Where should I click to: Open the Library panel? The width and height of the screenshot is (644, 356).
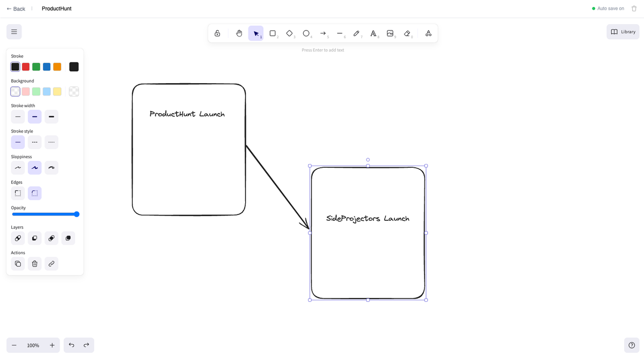623,32
